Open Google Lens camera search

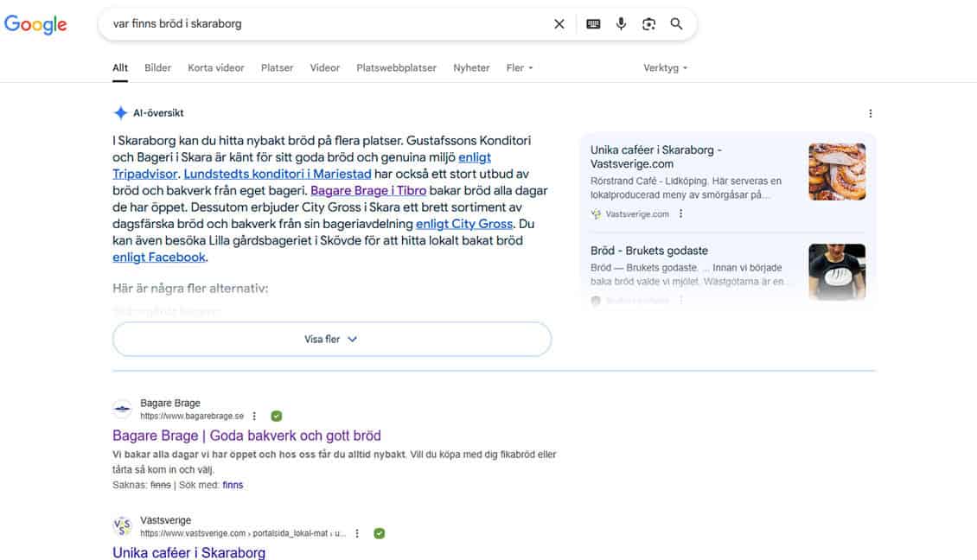click(x=648, y=23)
